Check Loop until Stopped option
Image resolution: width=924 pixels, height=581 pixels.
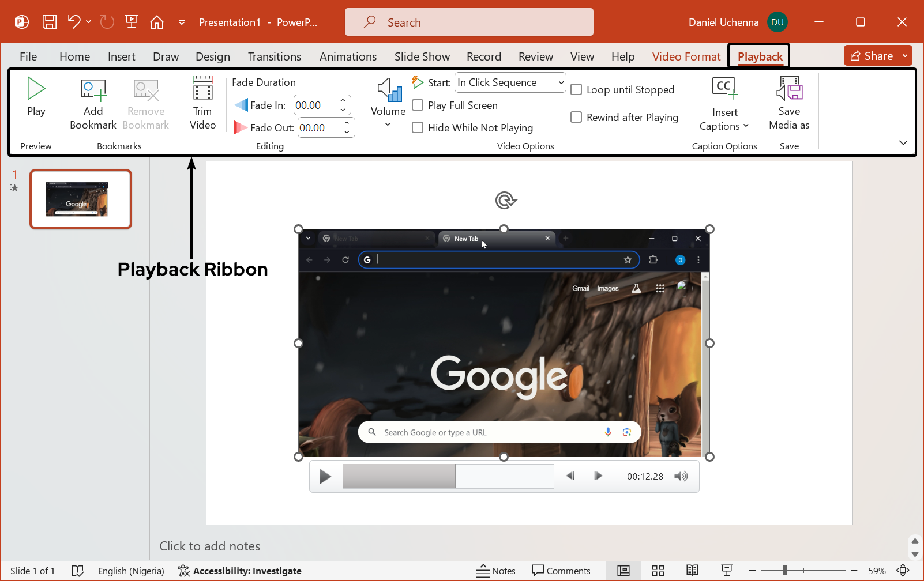click(576, 90)
